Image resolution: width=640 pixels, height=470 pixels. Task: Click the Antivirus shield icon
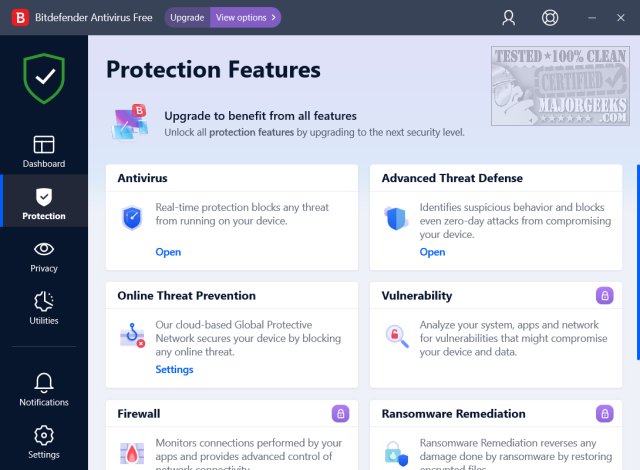click(x=132, y=218)
